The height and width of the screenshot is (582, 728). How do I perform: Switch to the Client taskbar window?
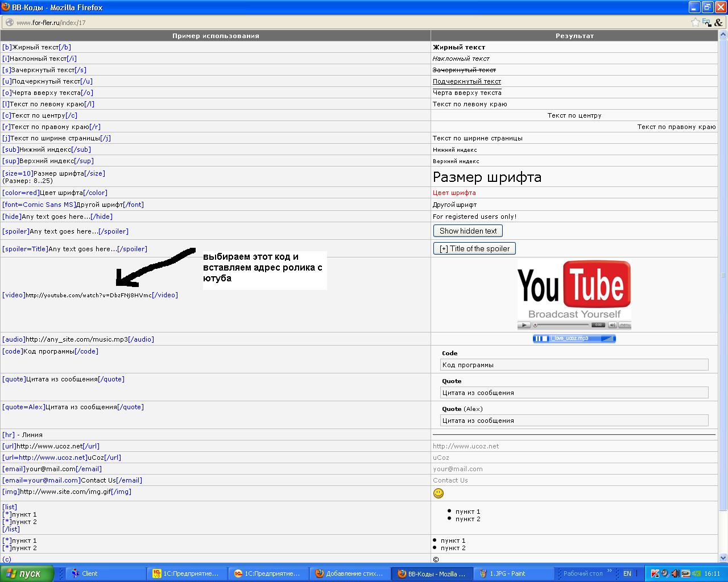click(x=106, y=573)
